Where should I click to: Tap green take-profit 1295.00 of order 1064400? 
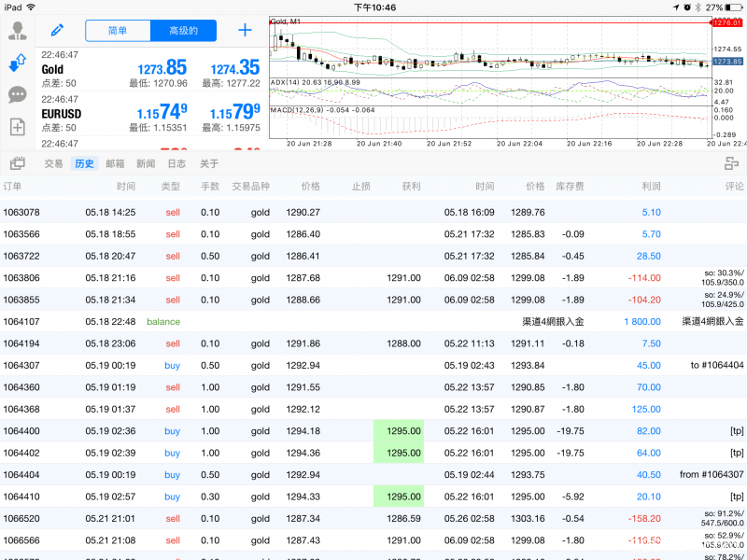399,431
